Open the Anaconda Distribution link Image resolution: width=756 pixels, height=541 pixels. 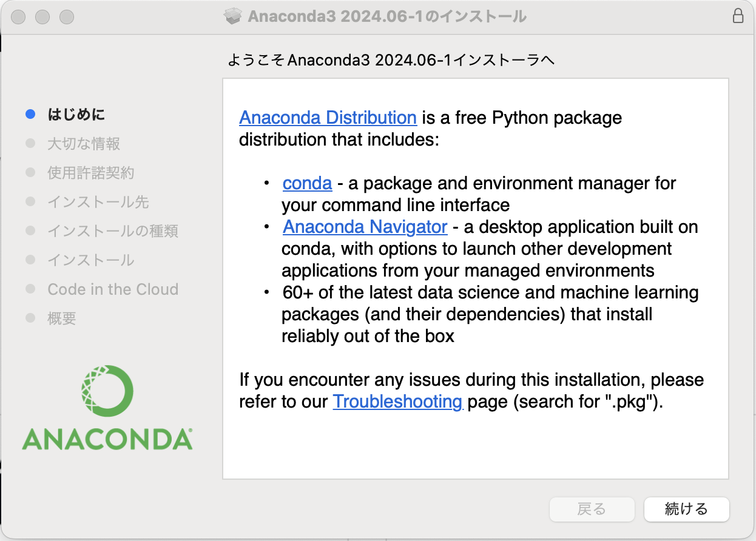[x=328, y=118]
